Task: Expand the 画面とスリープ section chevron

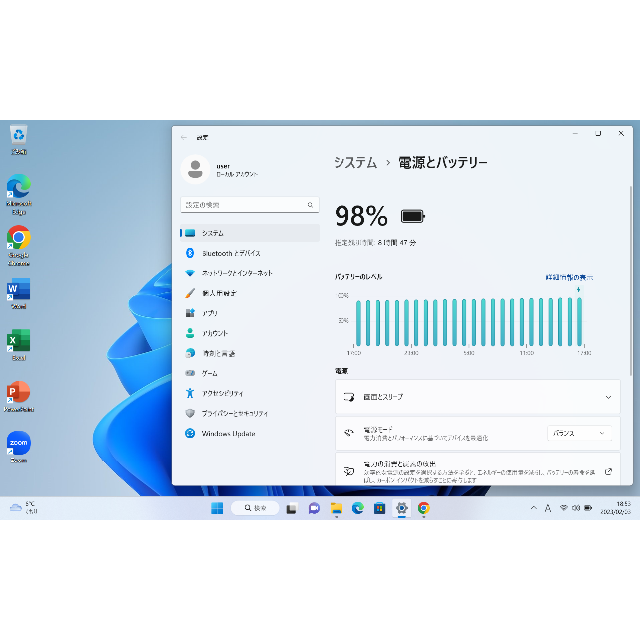Action: (x=608, y=397)
